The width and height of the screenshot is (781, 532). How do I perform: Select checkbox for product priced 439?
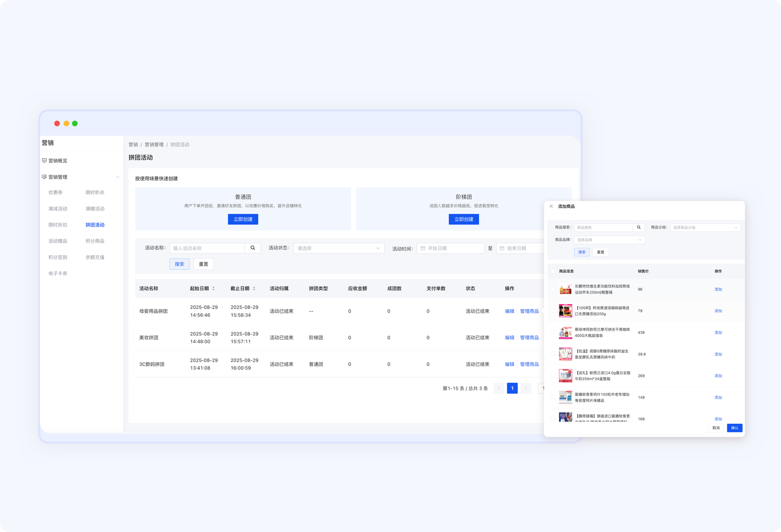pyautogui.click(x=553, y=332)
